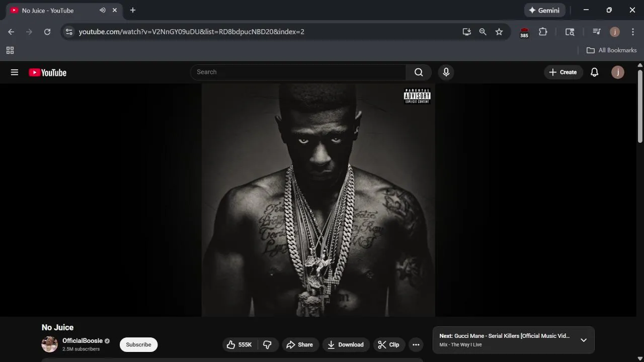The height and width of the screenshot is (362, 644).
Task: Install app icon in address bar
Action: [x=467, y=32]
